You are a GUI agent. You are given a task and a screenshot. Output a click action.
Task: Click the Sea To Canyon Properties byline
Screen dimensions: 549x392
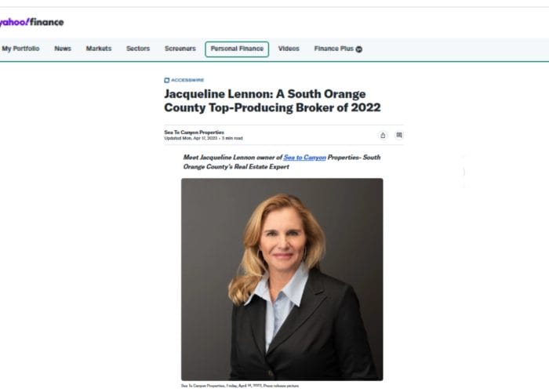[194, 132]
